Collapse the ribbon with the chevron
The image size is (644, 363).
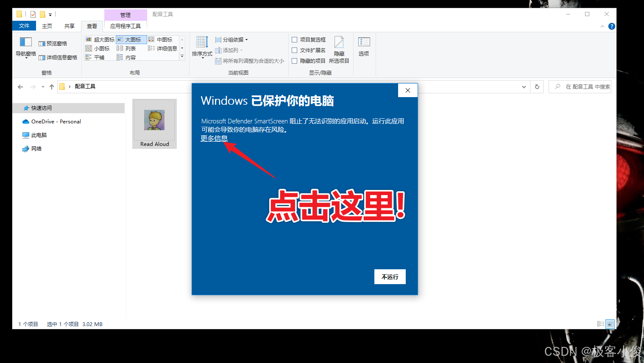[x=602, y=26]
